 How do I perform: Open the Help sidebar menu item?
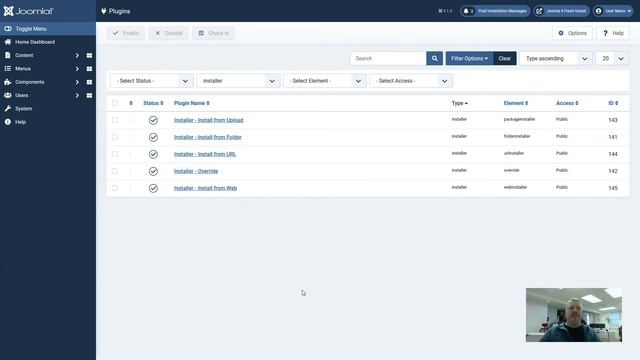(x=20, y=122)
